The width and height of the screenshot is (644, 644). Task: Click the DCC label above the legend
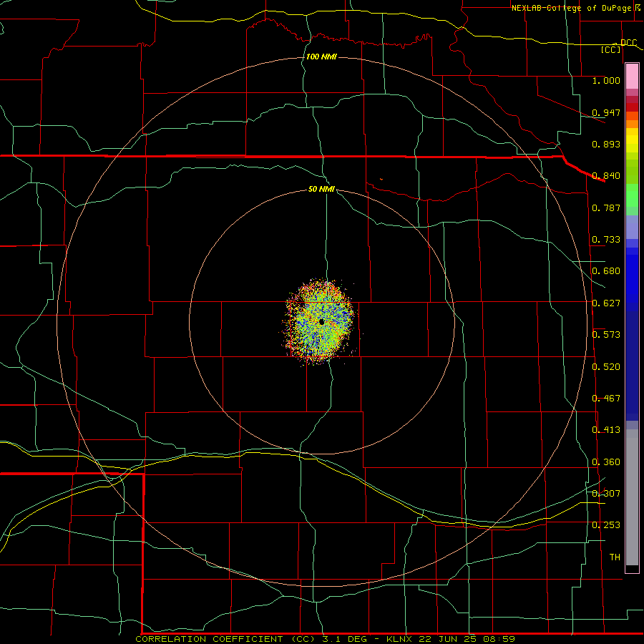point(628,42)
